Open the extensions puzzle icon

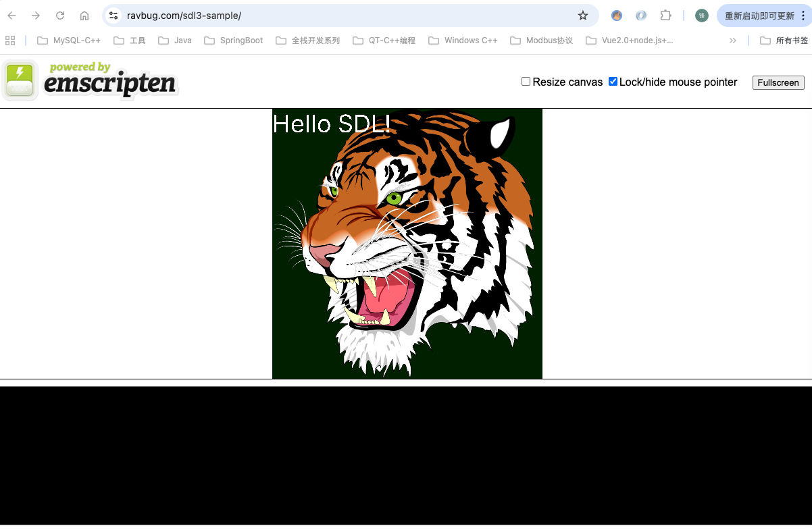click(665, 16)
